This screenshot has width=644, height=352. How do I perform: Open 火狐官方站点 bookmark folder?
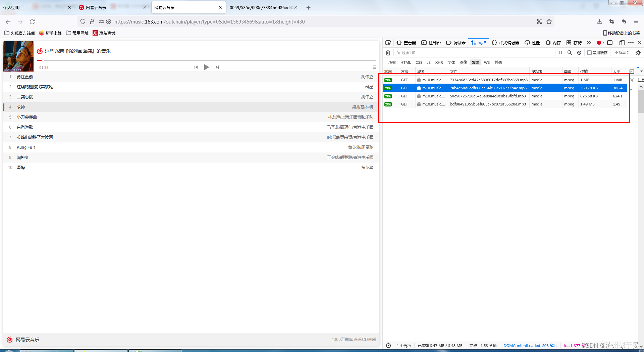[x=19, y=33]
